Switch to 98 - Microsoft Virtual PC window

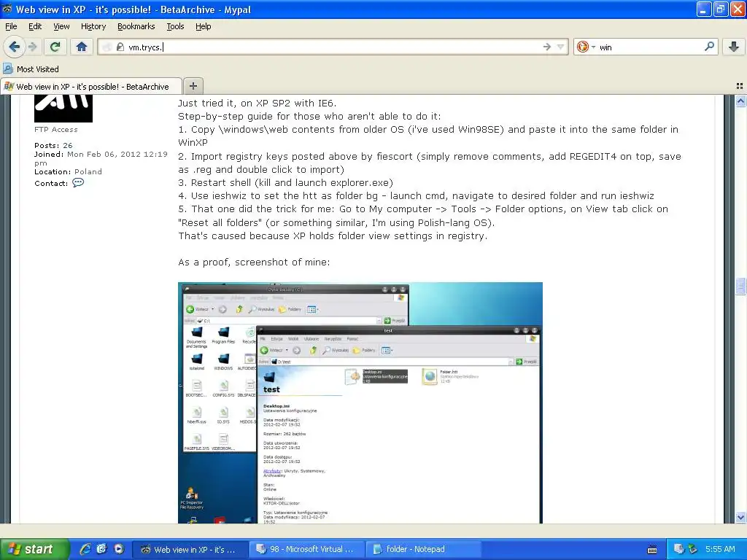(x=306, y=549)
